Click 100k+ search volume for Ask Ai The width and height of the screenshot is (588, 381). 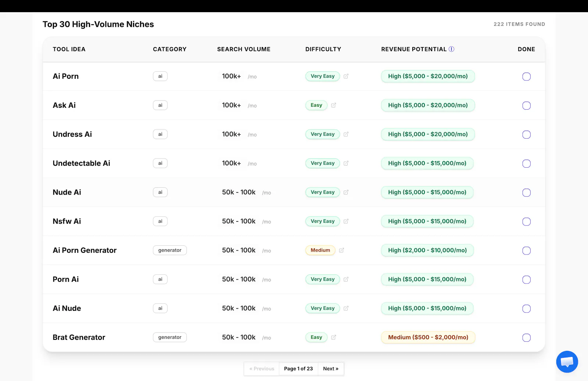tap(232, 105)
